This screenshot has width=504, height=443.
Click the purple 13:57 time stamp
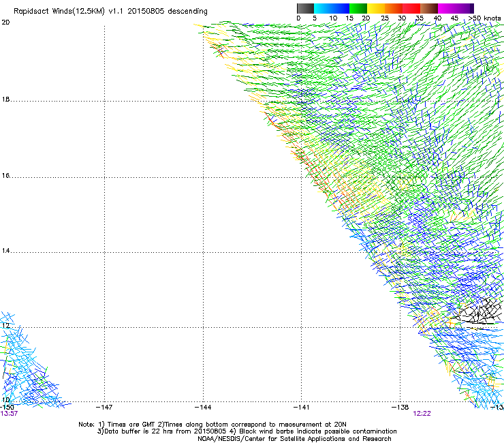(x=9, y=414)
